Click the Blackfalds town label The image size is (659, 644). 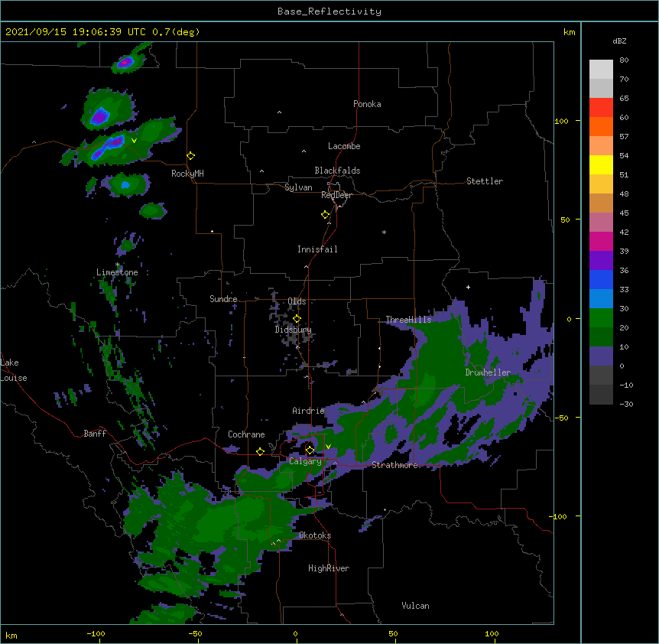(337, 171)
